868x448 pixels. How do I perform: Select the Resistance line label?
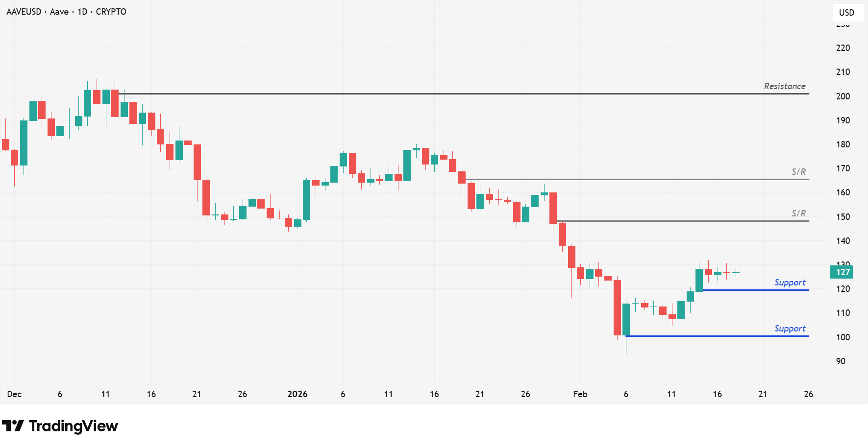[x=784, y=86]
